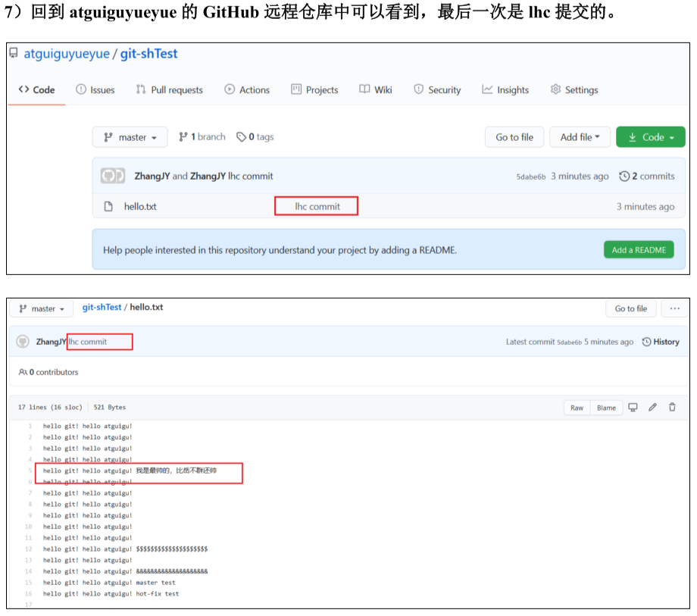Open the Code tab
Screen dimensions: 697x616
36,89
